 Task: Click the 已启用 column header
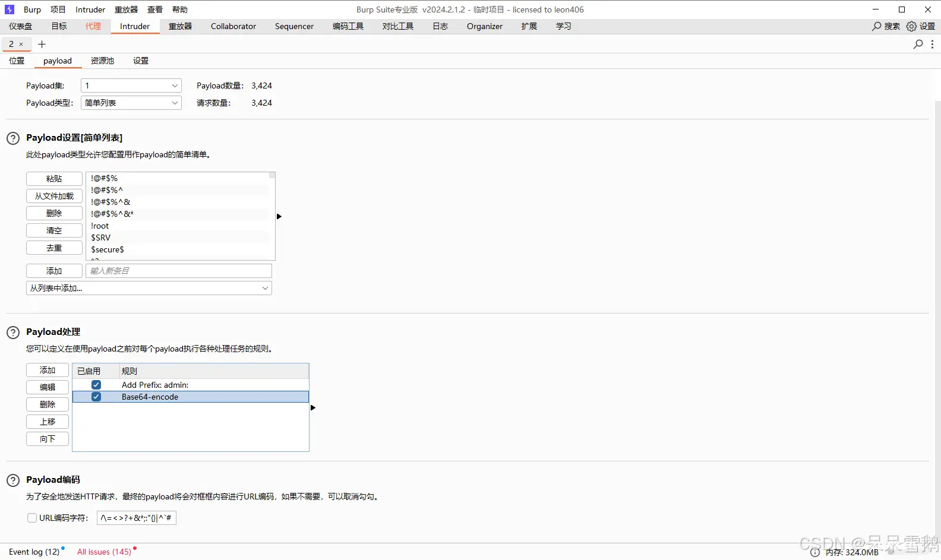point(96,371)
